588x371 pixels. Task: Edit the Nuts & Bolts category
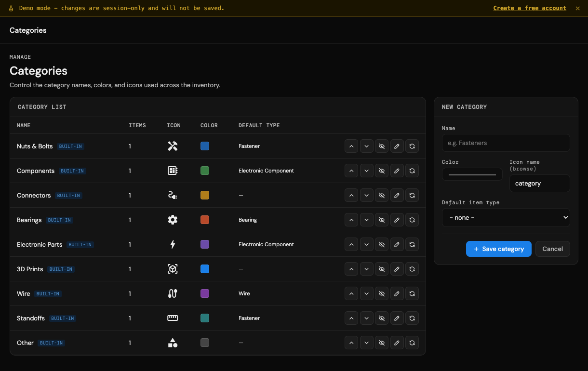(x=397, y=146)
